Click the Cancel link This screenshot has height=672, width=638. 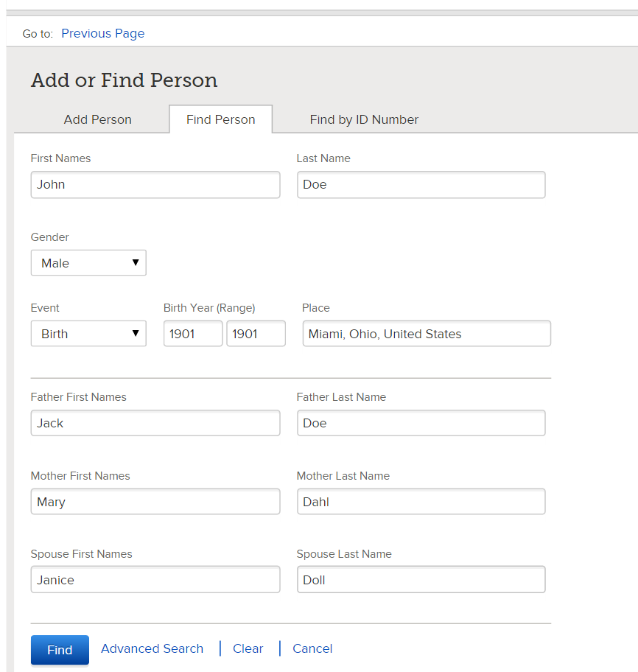point(312,648)
